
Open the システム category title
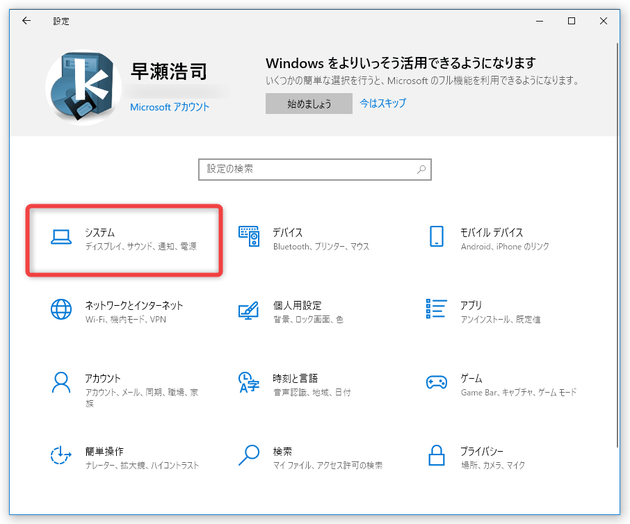point(100,232)
